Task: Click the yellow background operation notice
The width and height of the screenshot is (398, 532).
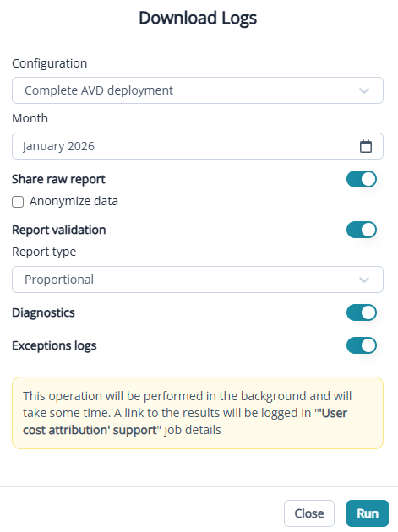Action: (x=198, y=413)
